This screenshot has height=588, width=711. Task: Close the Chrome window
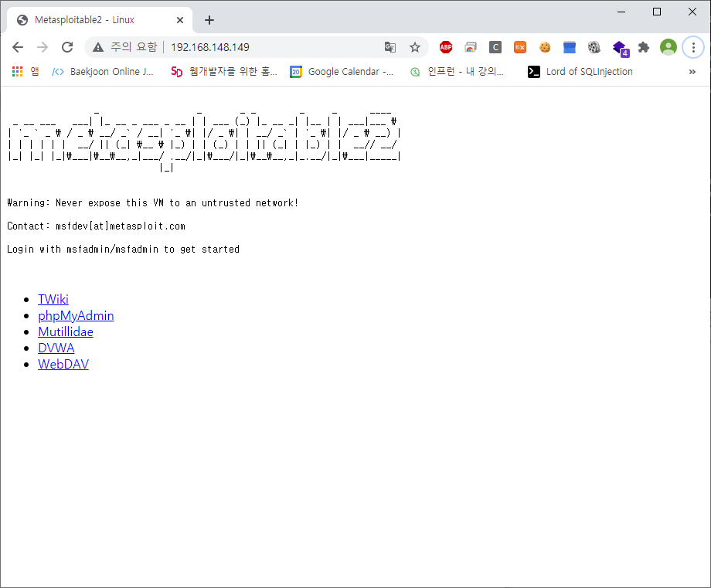[692, 12]
